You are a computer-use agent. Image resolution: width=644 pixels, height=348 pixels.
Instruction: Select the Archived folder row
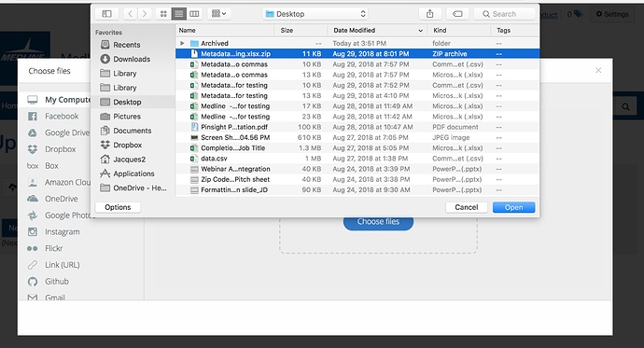[357, 43]
